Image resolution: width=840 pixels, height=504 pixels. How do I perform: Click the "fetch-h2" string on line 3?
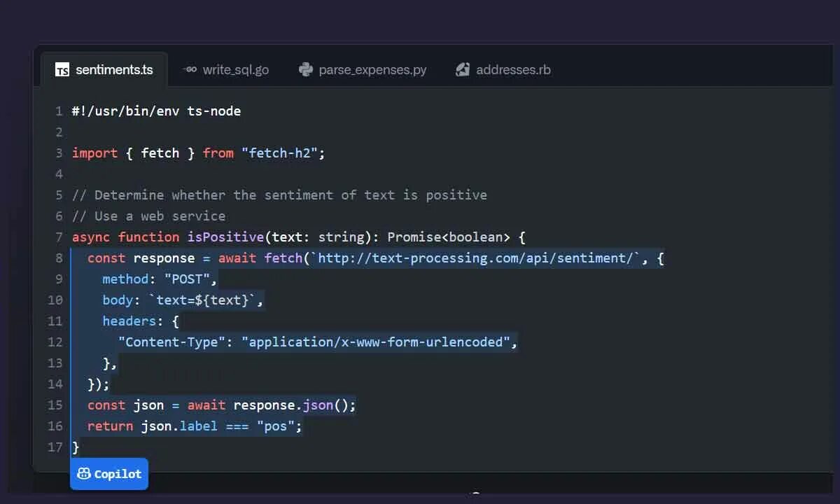click(280, 153)
